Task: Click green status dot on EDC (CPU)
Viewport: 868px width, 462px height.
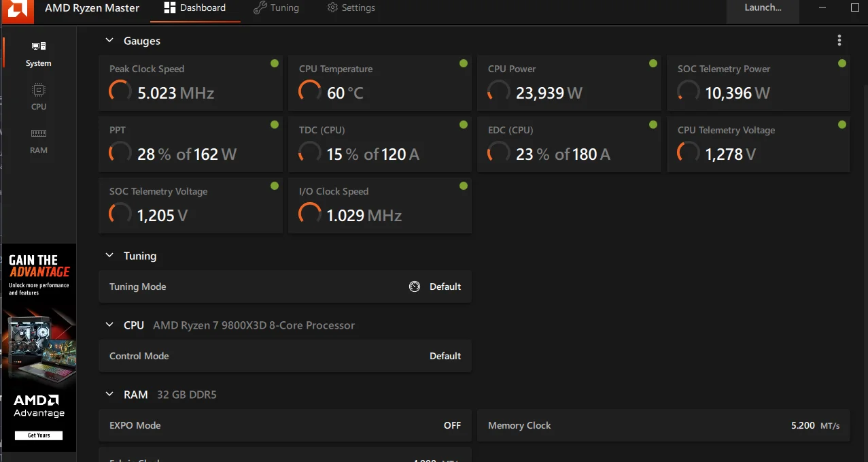Action: coord(653,125)
